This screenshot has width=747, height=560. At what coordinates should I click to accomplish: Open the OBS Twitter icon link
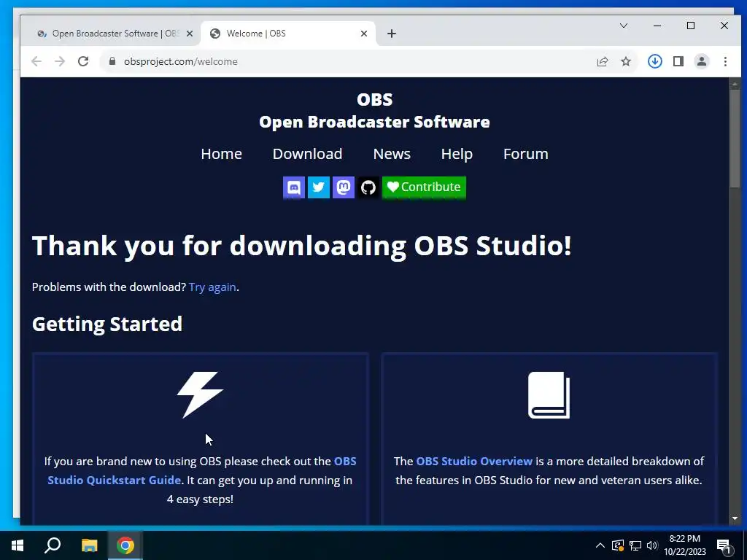tap(318, 187)
